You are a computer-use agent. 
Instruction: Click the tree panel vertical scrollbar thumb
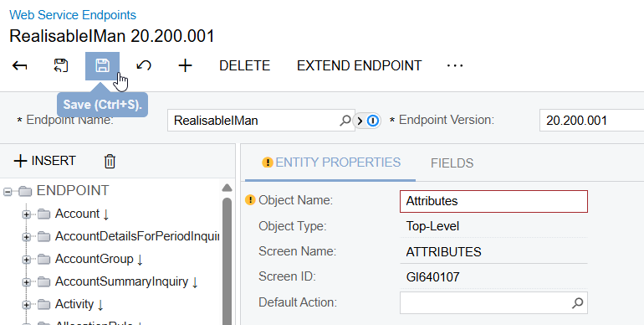(227, 261)
